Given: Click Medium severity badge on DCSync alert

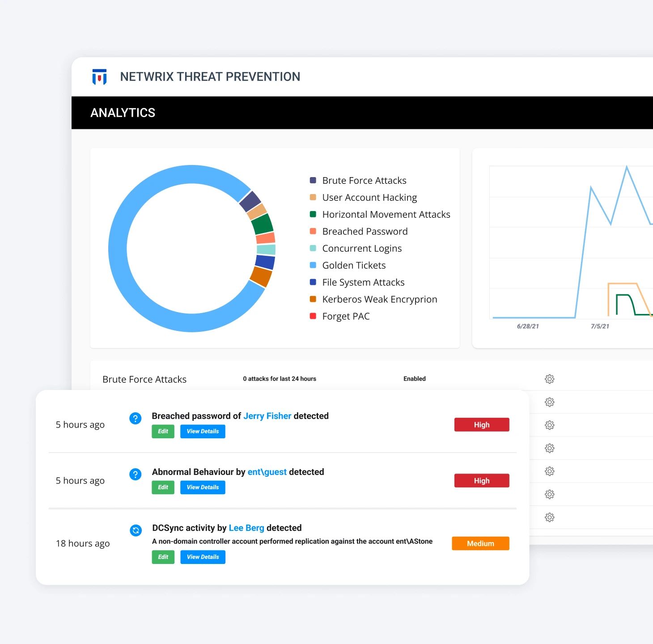Looking at the screenshot, I should pyautogui.click(x=481, y=543).
